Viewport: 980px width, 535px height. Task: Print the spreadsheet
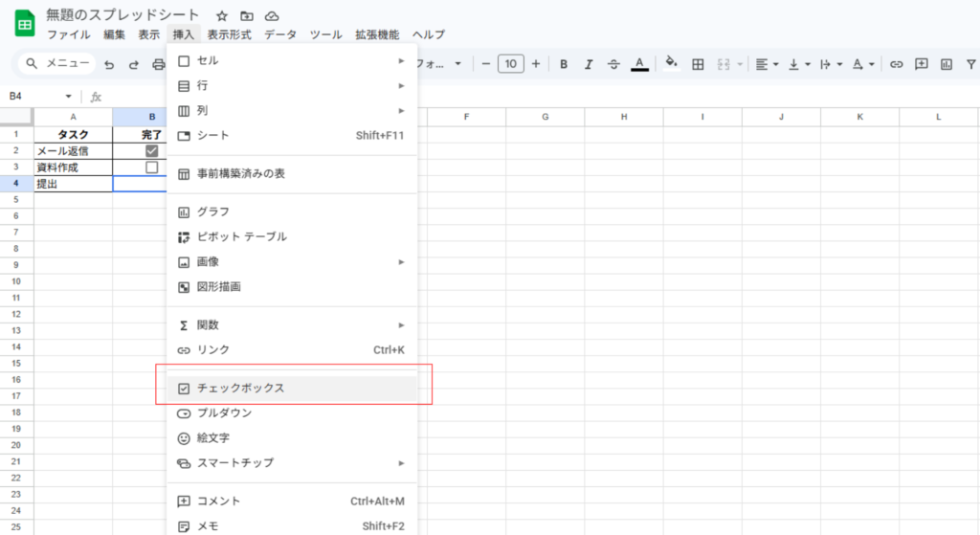click(x=159, y=64)
